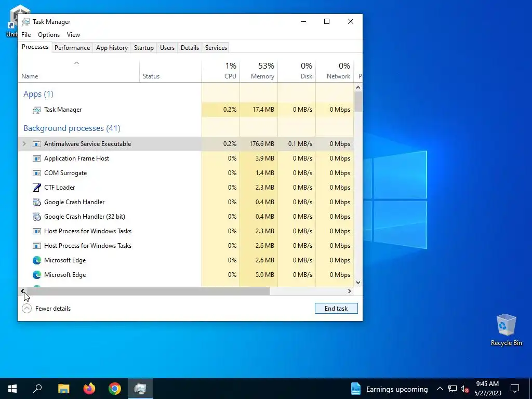Click the vertical scrollbar down arrow
The height and width of the screenshot is (399, 532).
pos(358,282)
